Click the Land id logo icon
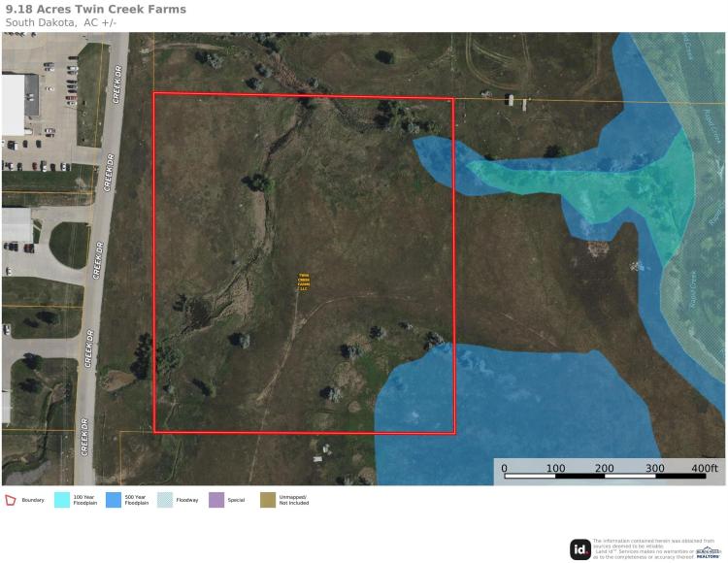This screenshot has width=728, height=563. [579, 549]
